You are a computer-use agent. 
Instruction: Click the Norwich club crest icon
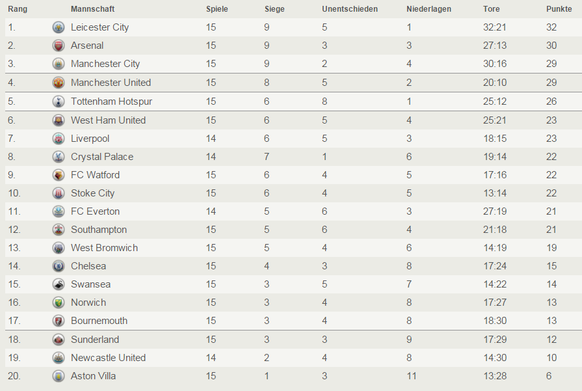tap(58, 302)
